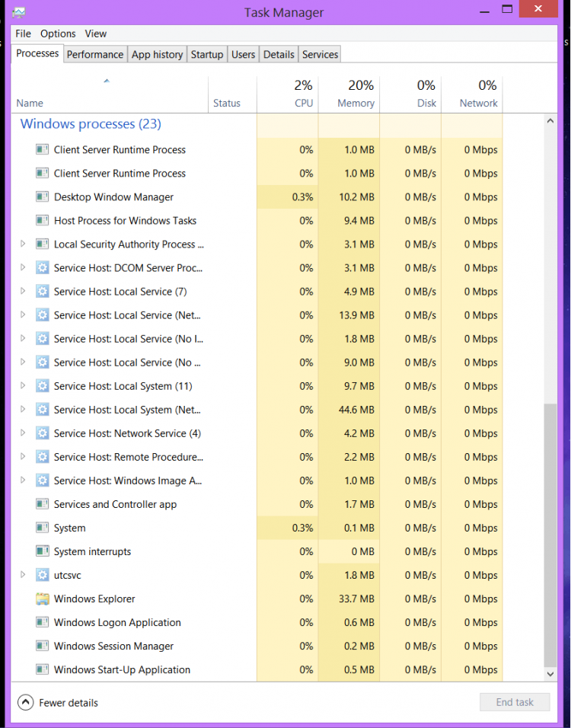Expand Local Security Authority Process
This screenshot has width=571, height=728.
click(x=22, y=244)
